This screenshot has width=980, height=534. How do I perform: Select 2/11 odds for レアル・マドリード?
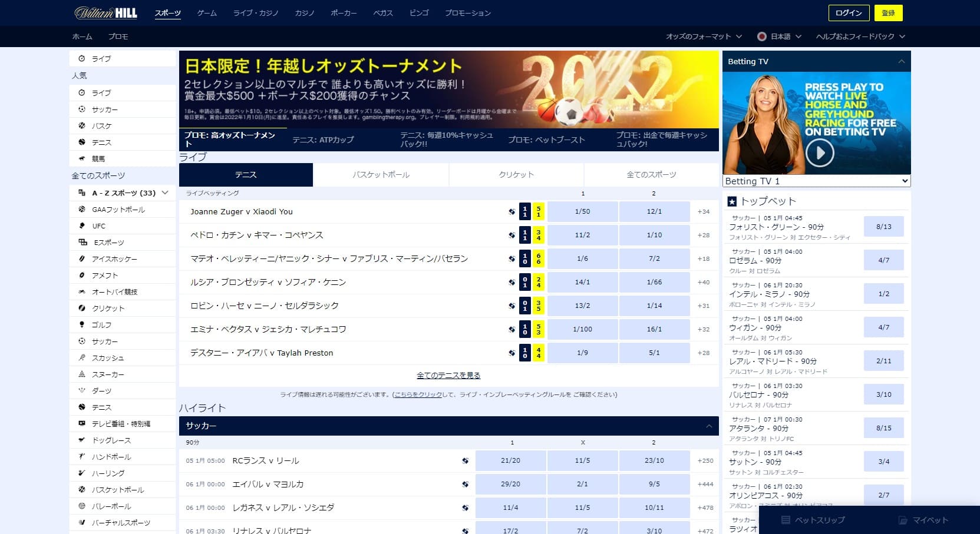[883, 361]
